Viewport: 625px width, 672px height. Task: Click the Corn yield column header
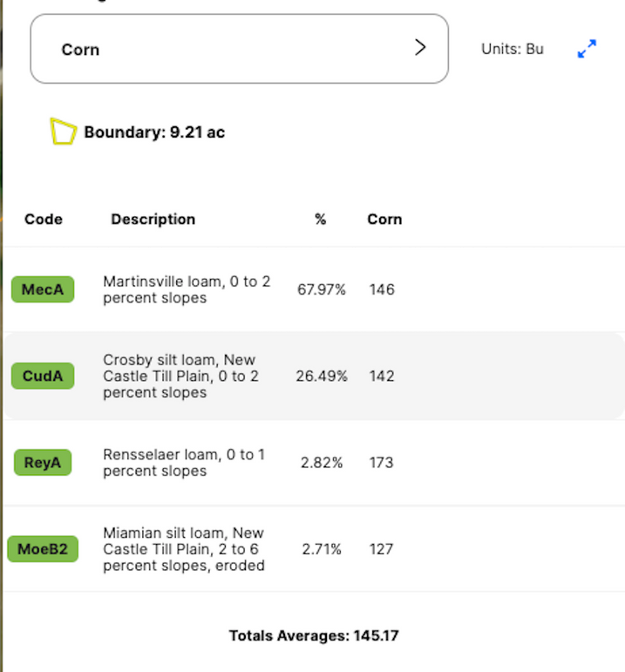coord(384,219)
